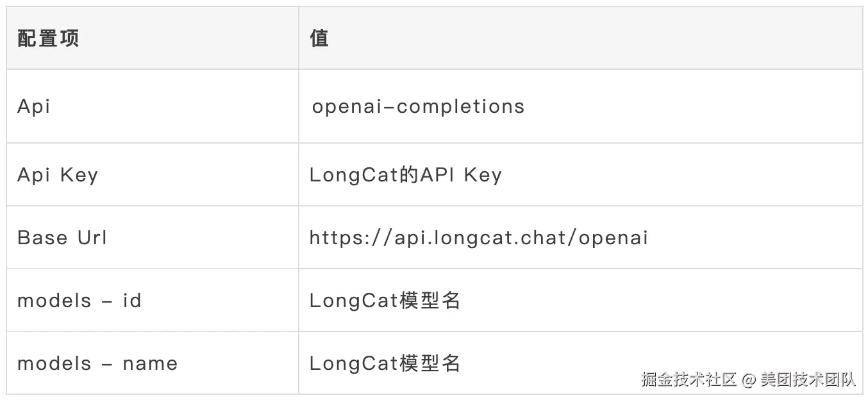
Task: Click the word Url in the Base Url label
Action: pos(92,238)
